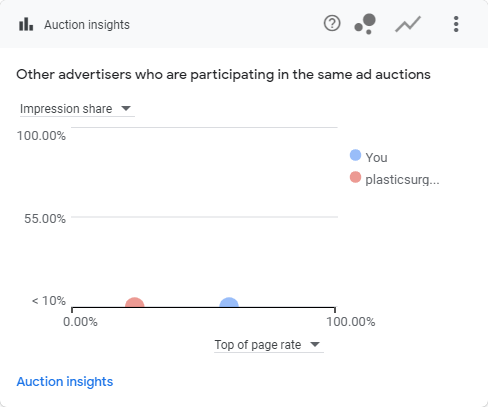Open the Impression share dropdown
This screenshot has height=407, width=488.
pos(77,109)
